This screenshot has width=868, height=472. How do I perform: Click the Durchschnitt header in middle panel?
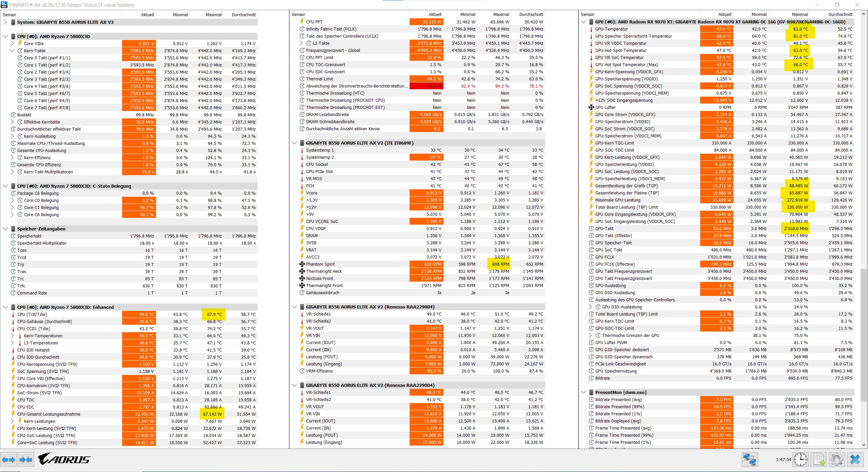(x=531, y=14)
